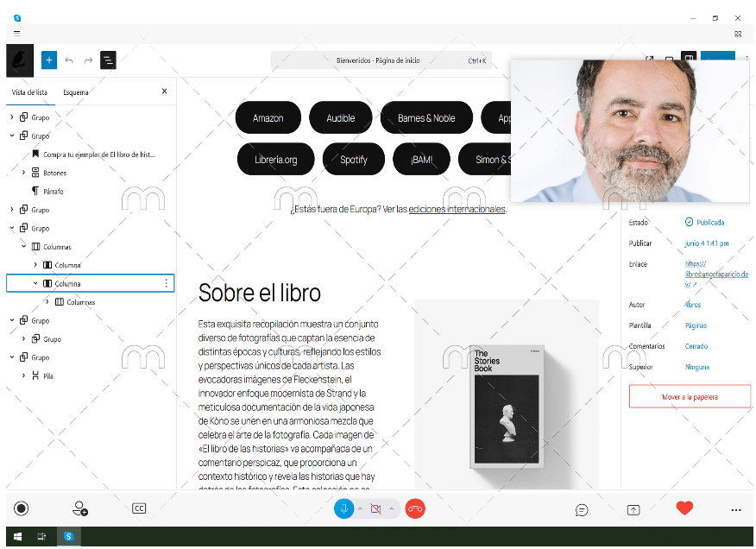This screenshot has width=756, height=549.
Task: Open the Publicada status option
Action: coord(704,223)
